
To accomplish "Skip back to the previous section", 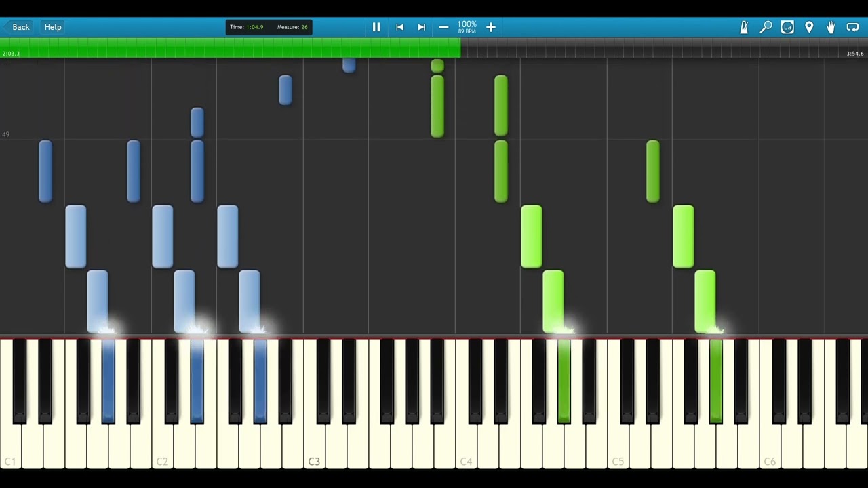I will [x=399, y=27].
